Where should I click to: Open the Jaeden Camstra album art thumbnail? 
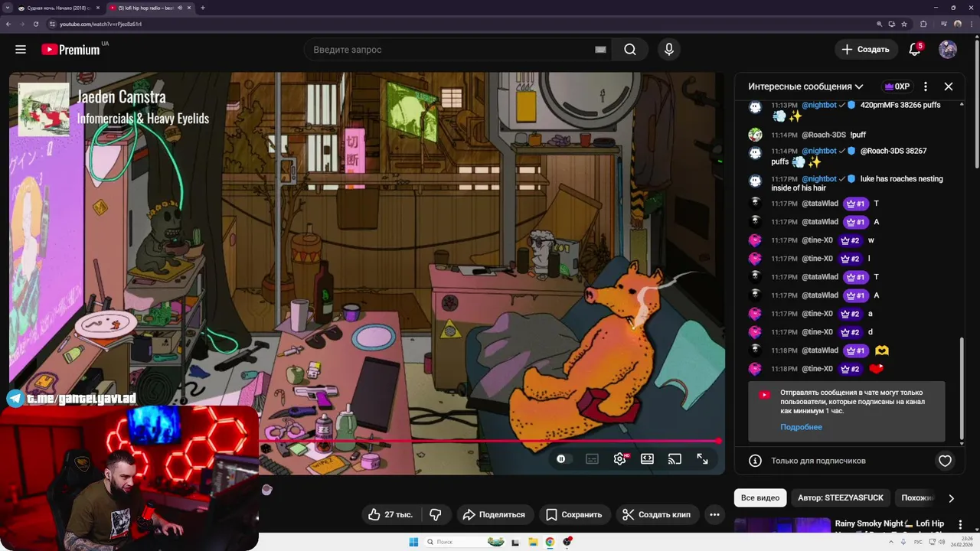click(x=44, y=109)
